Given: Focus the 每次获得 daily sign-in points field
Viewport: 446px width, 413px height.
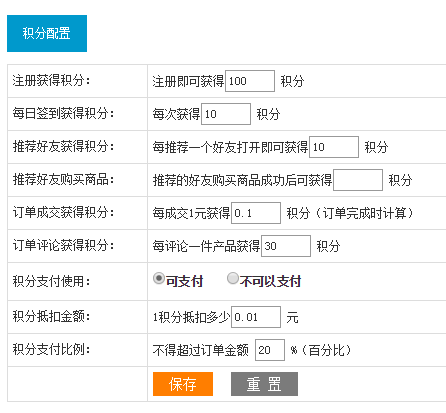Looking at the screenshot, I should [226, 114].
